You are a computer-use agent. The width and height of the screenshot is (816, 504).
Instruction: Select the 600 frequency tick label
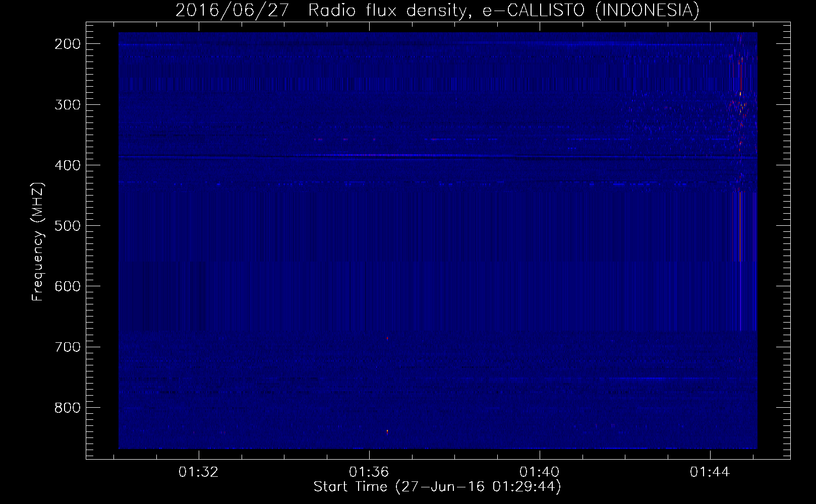pos(68,286)
